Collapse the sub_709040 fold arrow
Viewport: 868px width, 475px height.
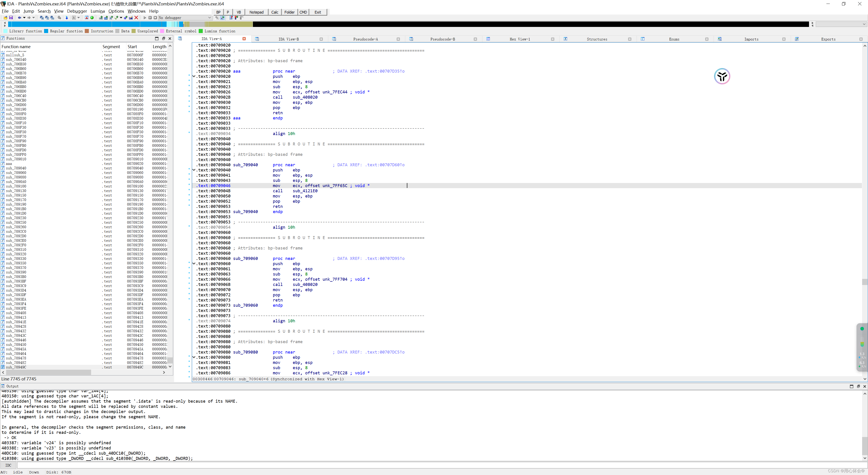[x=194, y=170]
